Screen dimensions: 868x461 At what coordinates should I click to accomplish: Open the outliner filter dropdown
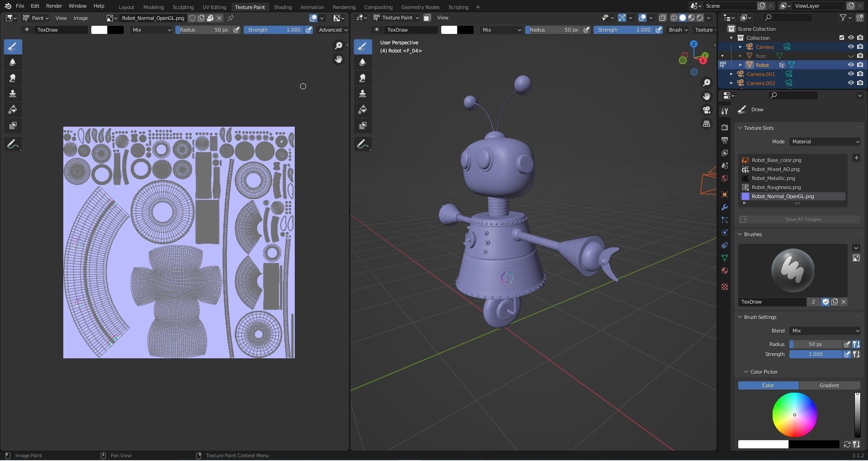[845, 18]
